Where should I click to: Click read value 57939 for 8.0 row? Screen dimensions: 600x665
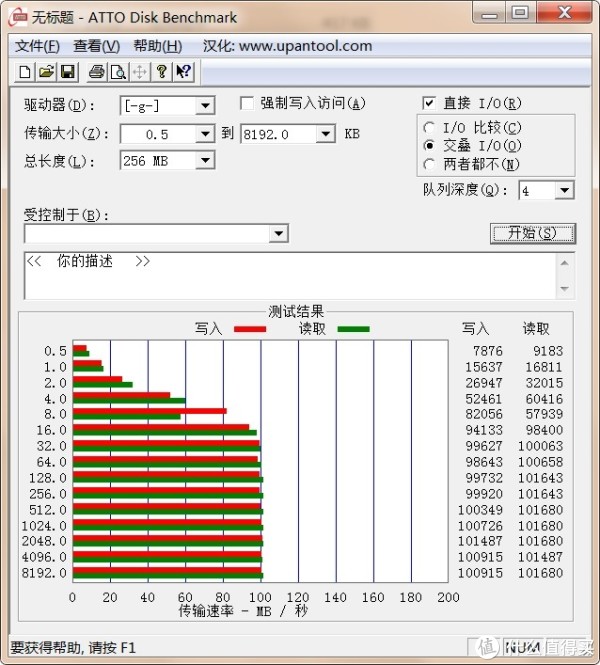(x=544, y=414)
